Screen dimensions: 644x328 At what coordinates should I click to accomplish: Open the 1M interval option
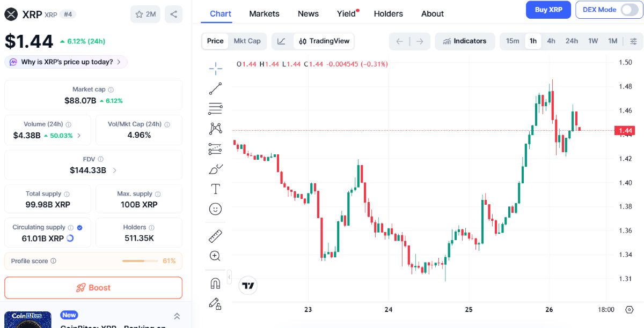click(x=612, y=41)
